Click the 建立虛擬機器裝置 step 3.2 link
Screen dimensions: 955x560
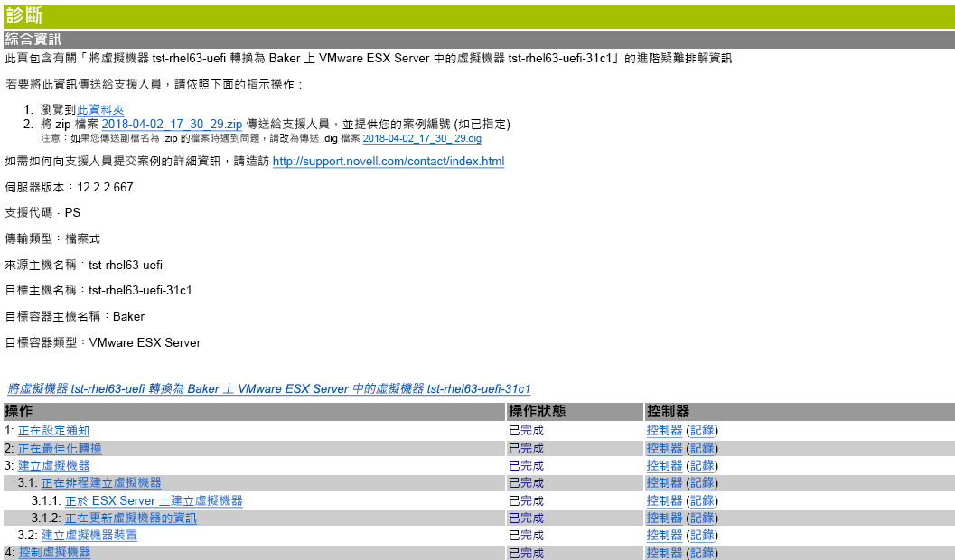(x=89, y=536)
